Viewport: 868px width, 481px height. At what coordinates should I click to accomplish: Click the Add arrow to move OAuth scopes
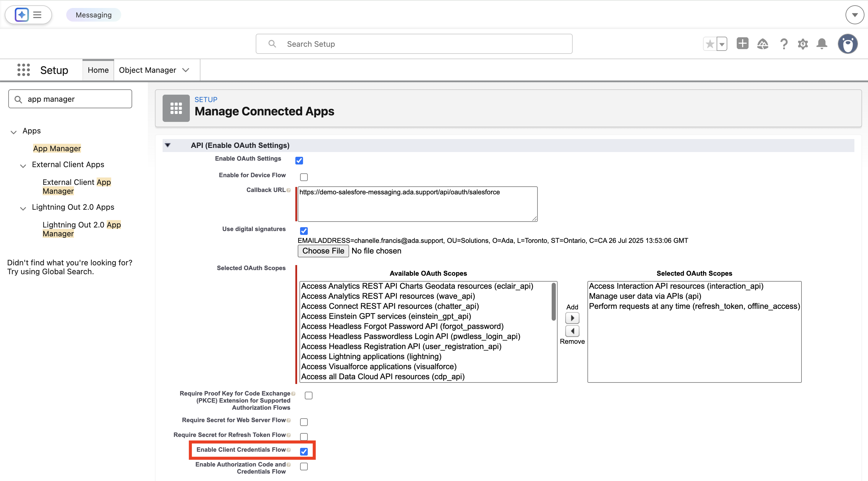(572, 318)
